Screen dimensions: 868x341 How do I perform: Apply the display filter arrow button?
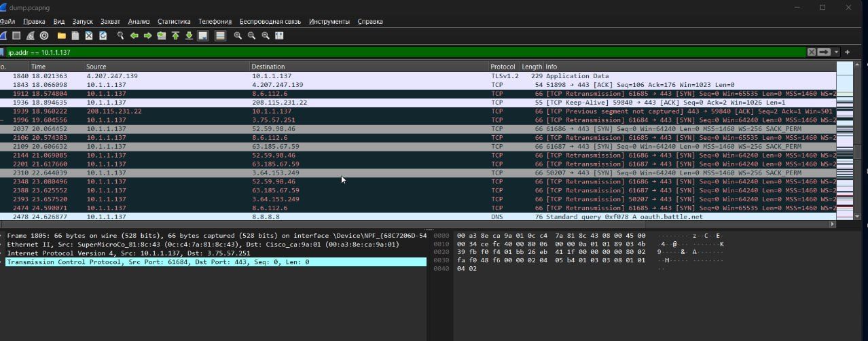[824, 52]
